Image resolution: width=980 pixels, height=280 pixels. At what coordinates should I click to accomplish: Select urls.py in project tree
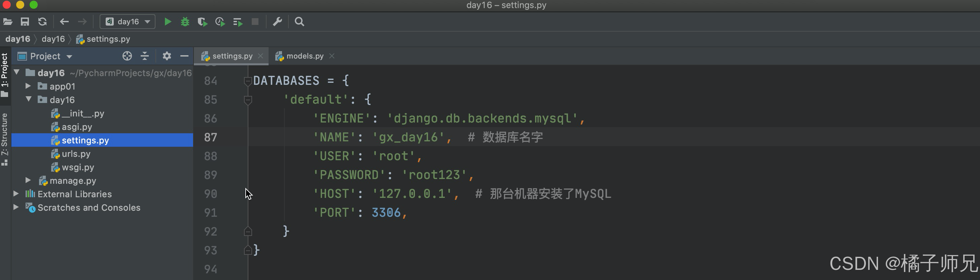[102, 154]
